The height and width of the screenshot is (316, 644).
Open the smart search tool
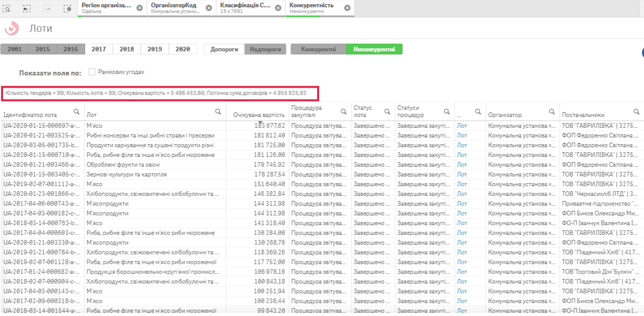(x=7, y=8)
